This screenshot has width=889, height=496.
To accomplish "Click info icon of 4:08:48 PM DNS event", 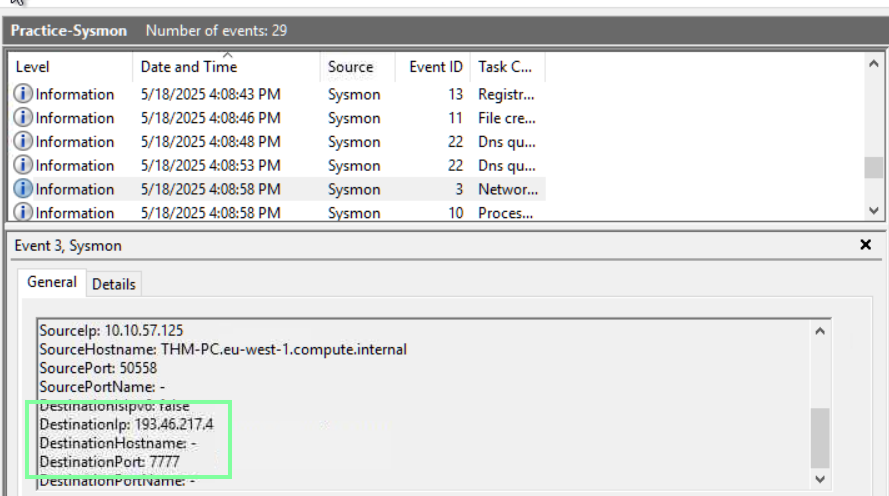I will (24, 142).
